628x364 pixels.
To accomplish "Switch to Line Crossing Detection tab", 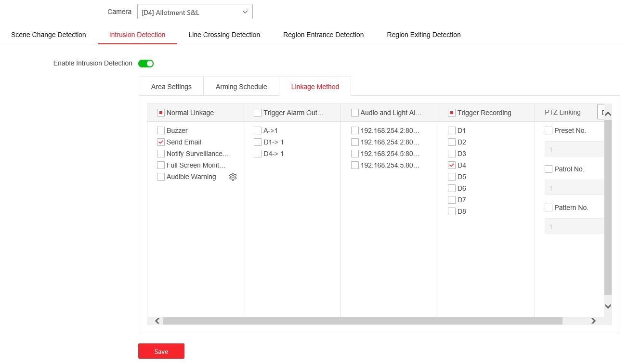I will click(224, 35).
